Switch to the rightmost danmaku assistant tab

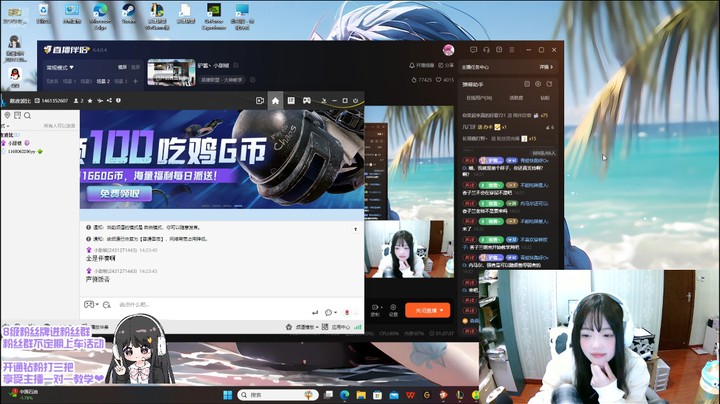pyautogui.click(x=545, y=98)
